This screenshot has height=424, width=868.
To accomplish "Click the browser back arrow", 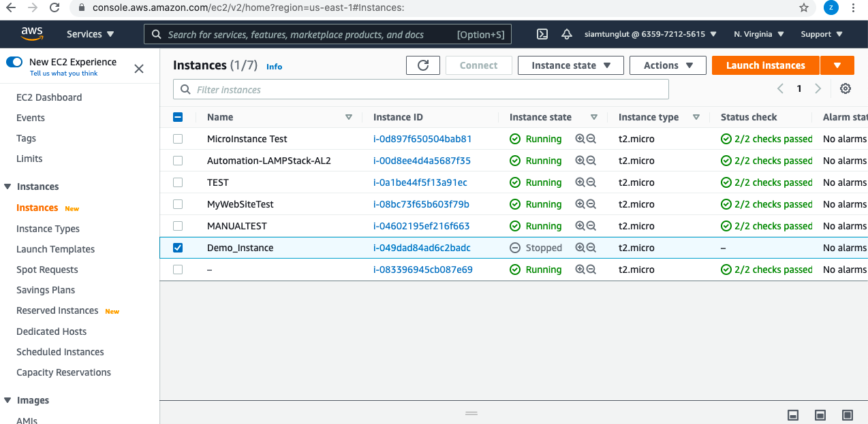I will [11, 8].
